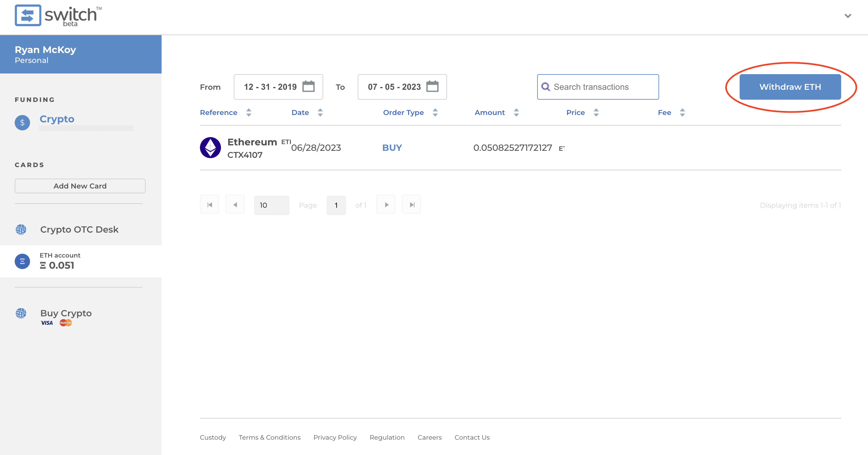The image size is (868, 455).
Task: Open Terms & Conditions footer link
Action: point(270,437)
